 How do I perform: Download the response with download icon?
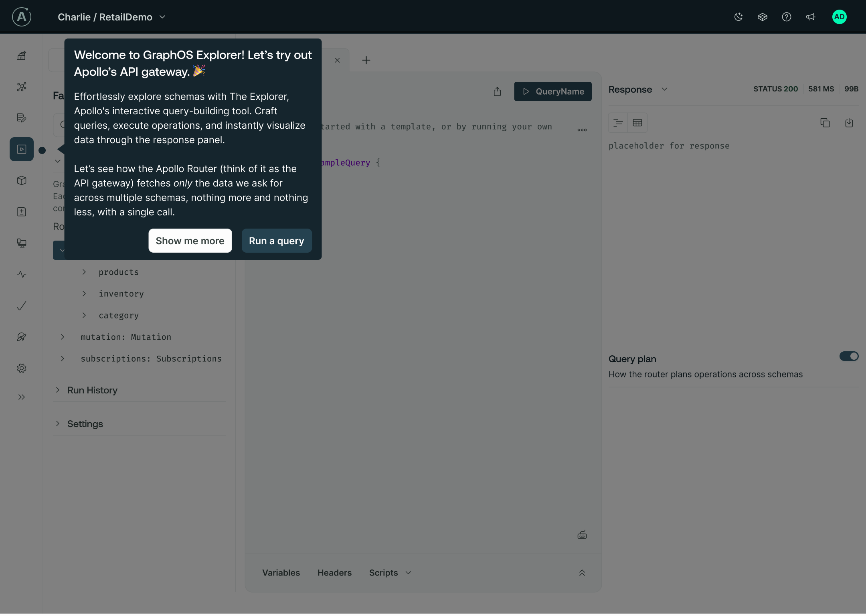coord(849,123)
